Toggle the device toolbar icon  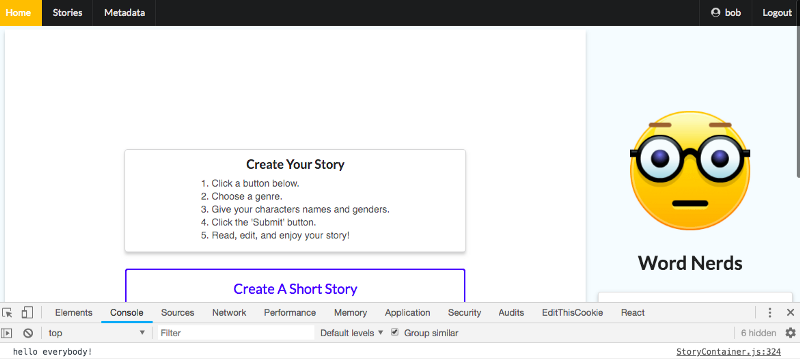pyautogui.click(x=27, y=313)
